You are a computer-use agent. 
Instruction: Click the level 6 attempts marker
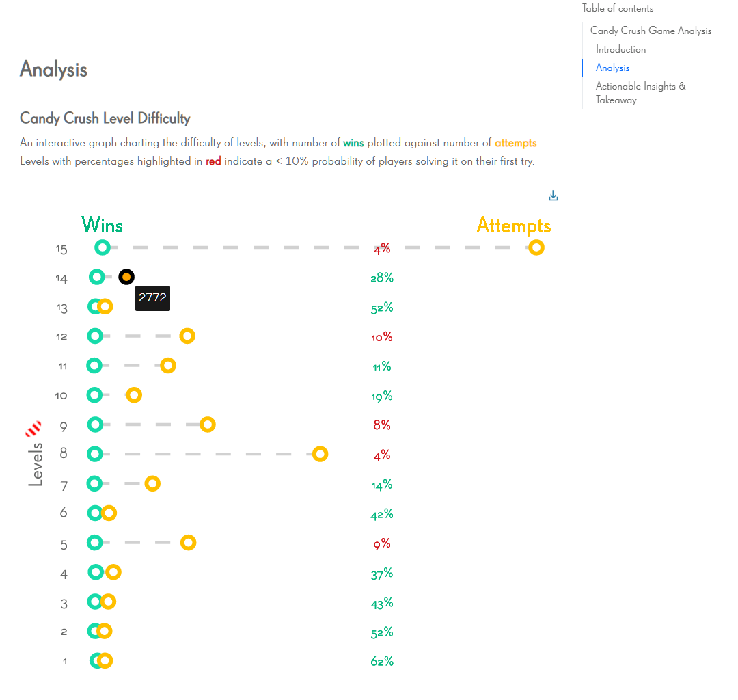click(x=109, y=513)
